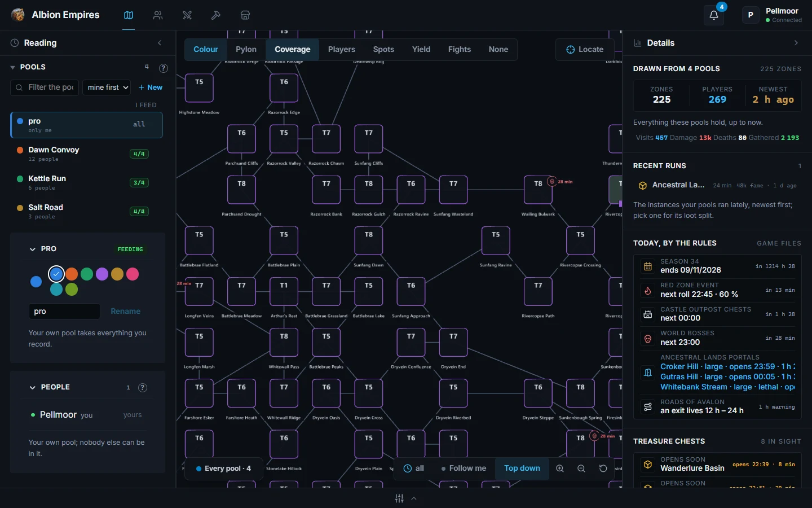This screenshot has height=508, width=812.
Task: Click the Details chart icon
Action: (638, 43)
